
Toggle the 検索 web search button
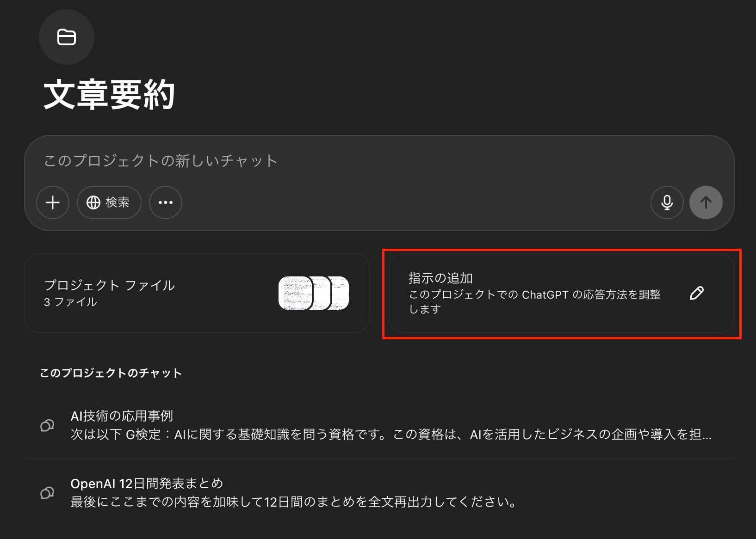click(109, 202)
